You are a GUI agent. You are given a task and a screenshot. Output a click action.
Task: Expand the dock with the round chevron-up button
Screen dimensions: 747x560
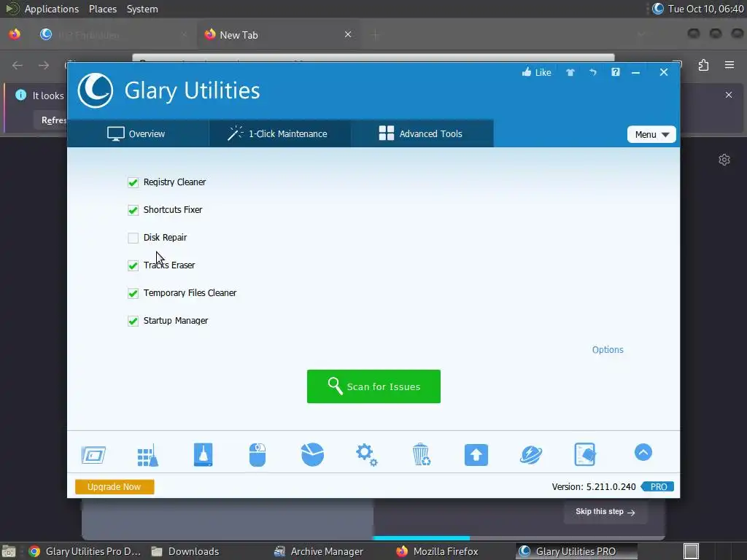643,452
